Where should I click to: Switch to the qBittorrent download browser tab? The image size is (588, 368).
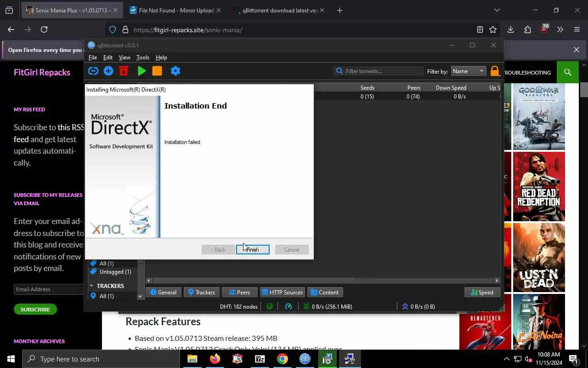[279, 10]
